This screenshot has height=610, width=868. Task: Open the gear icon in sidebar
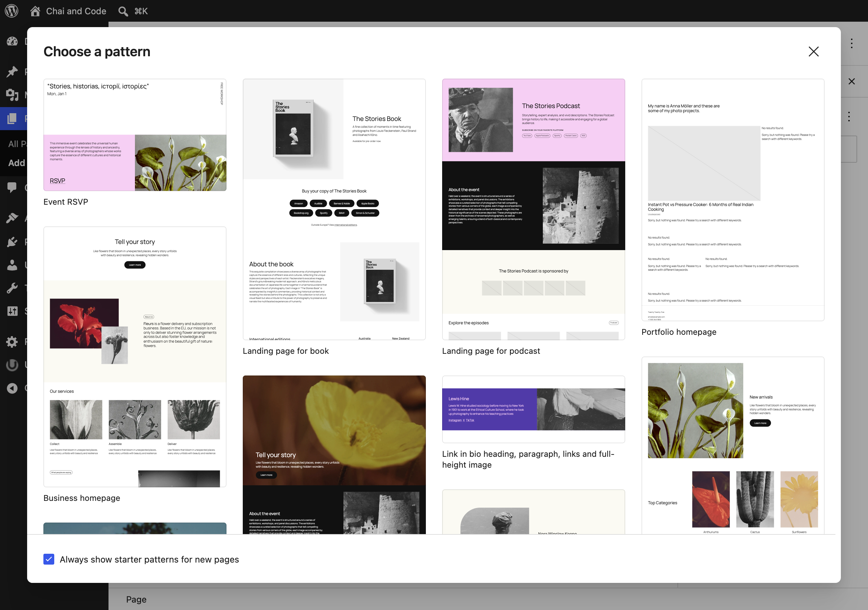point(12,342)
